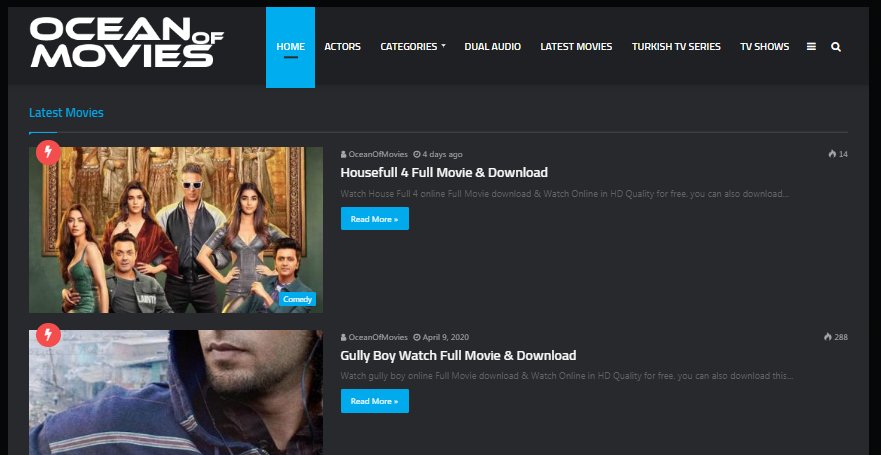
Task: Expand the Categories dropdown arrow
Action: pos(443,46)
